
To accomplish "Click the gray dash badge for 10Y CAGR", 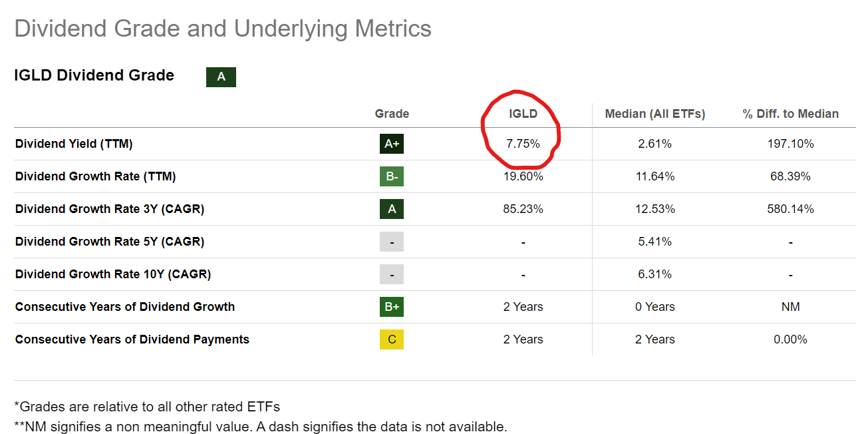I will coord(392,274).
